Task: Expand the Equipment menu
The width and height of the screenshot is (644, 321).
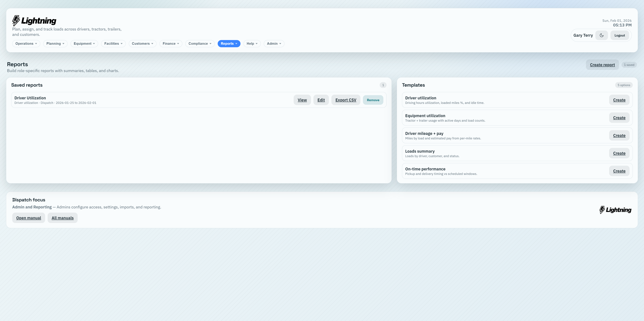Action: (x=84, y=43)
